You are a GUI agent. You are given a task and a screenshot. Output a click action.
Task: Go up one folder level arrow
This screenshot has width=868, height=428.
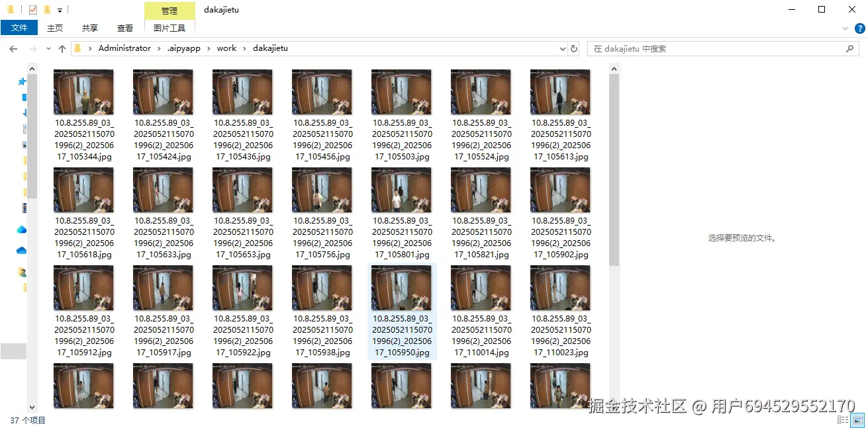62,49
